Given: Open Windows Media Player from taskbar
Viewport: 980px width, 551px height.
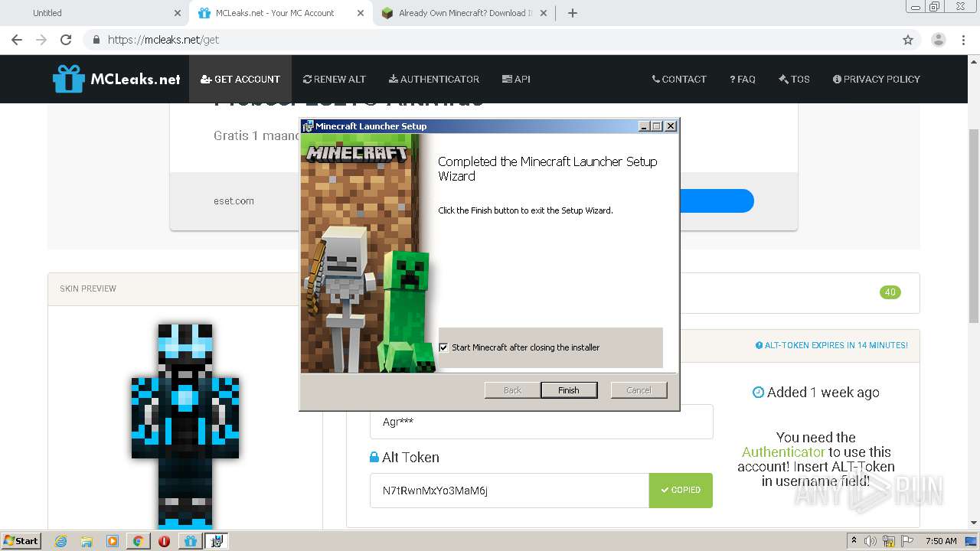Looking at the screenshot, I should point(113,541).
